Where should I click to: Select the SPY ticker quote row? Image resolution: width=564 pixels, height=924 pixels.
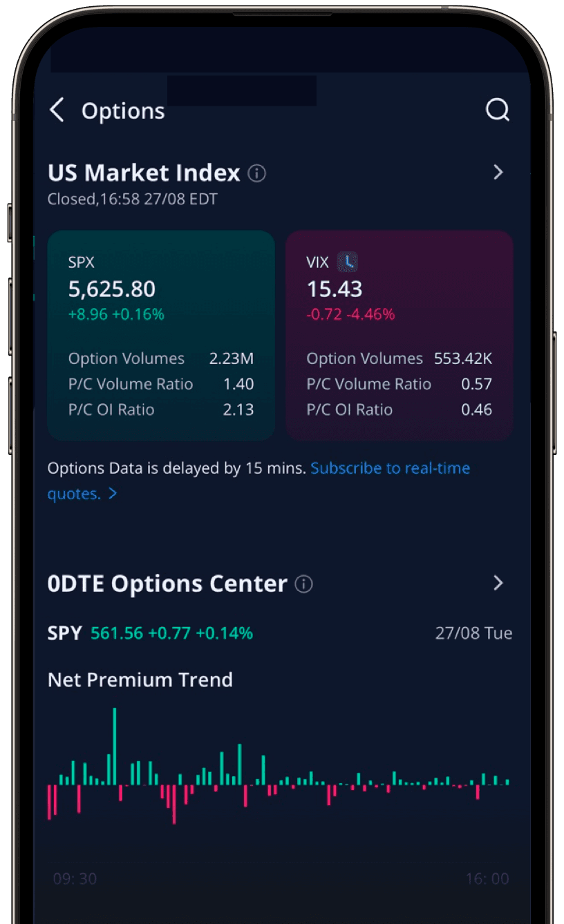point(150,633)
